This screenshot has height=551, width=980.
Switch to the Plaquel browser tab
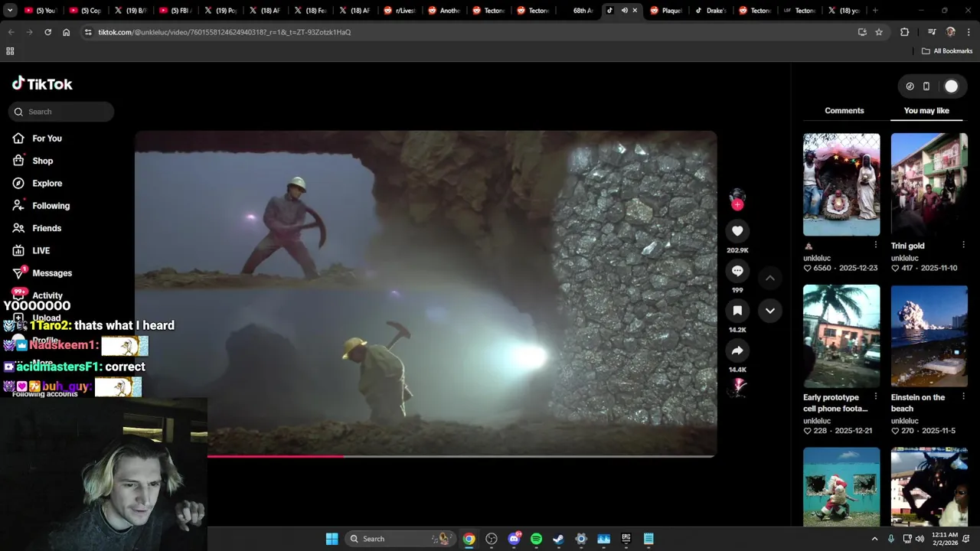click(666, 11)
